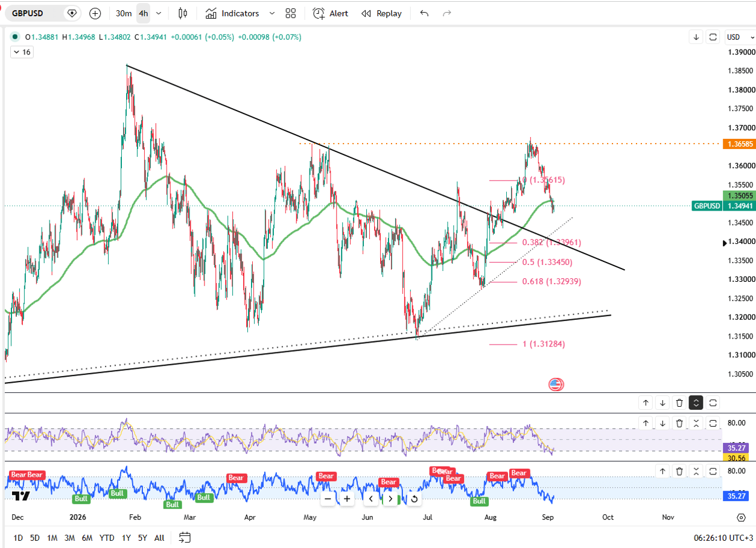Image resolution: width=756 pixels, height=548 pixels.
Task: Start bar Replay mode
Action: tap(381, 13)
